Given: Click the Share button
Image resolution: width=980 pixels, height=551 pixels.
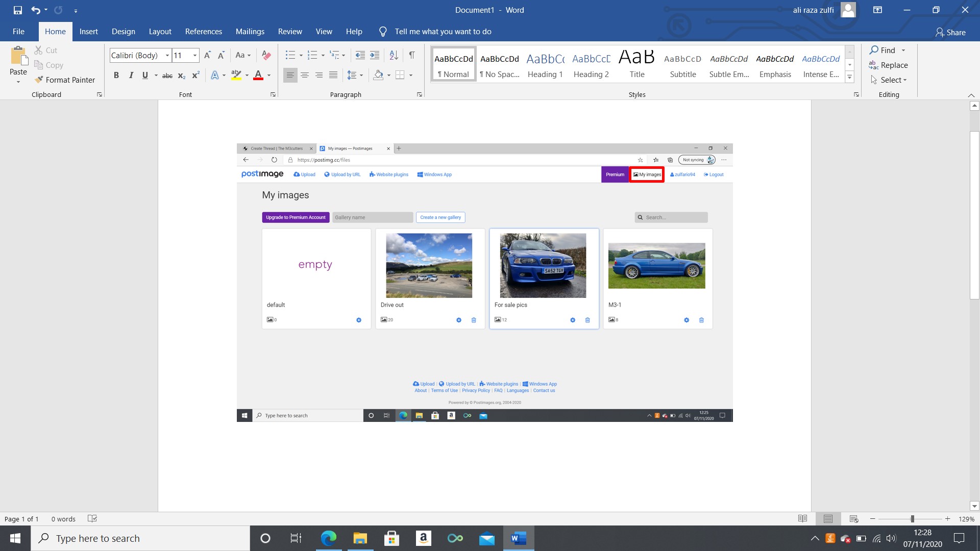Looking at the screenshot, I should click(x=950, y=32).
